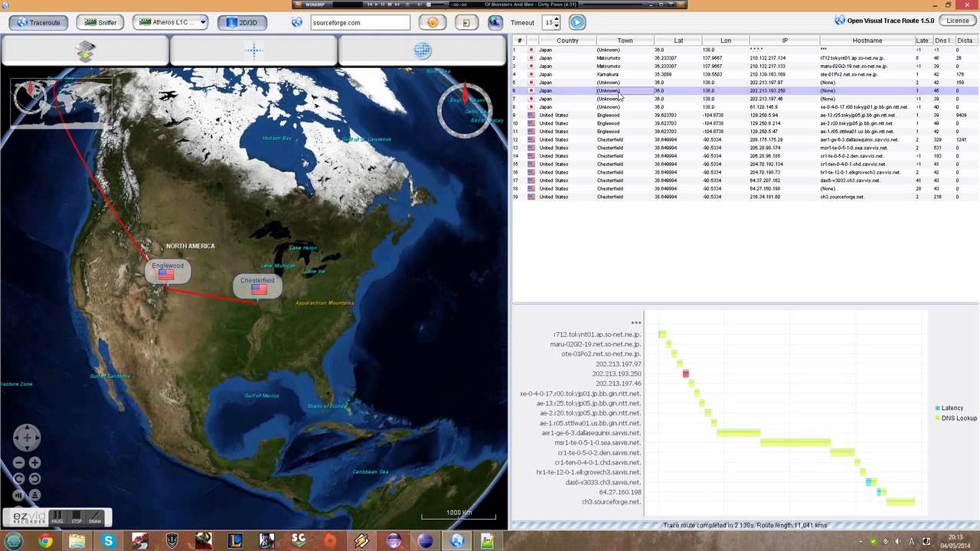Screen dimensions: 980x551
Task: Click the msr1-te-0-5-1-0.sea.savvis.net chart bar
Action: click(x=795, y=442)
